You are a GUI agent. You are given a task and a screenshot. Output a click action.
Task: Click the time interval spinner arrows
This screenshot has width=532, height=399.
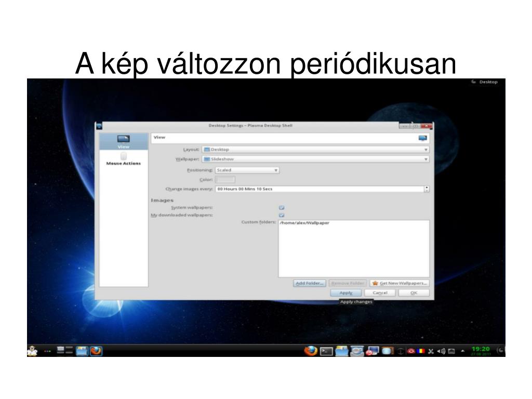click(x=427, y=189)
